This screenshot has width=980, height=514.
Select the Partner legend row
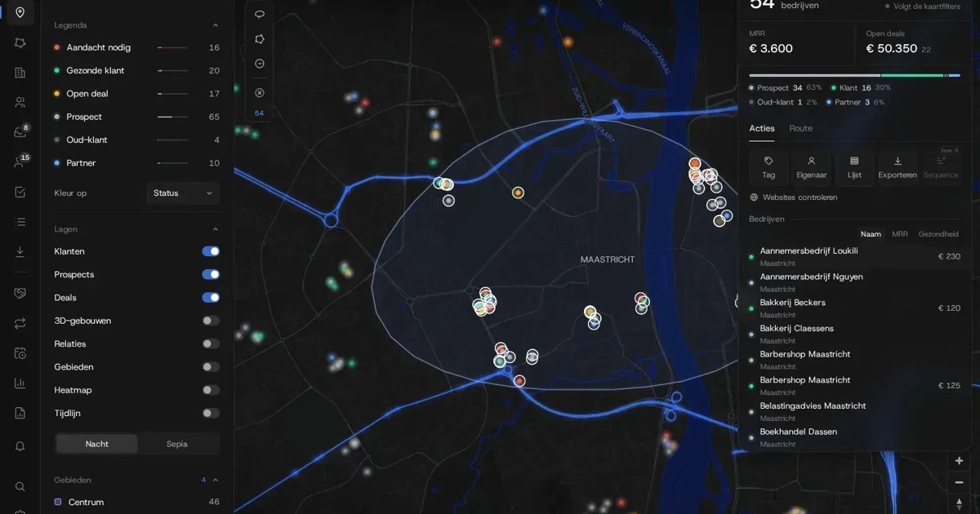click(136, 163)
